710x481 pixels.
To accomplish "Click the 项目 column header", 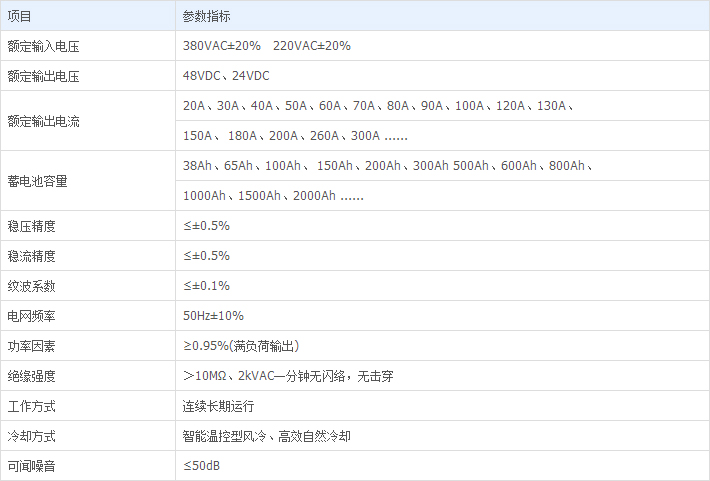I will pos(20,16).
